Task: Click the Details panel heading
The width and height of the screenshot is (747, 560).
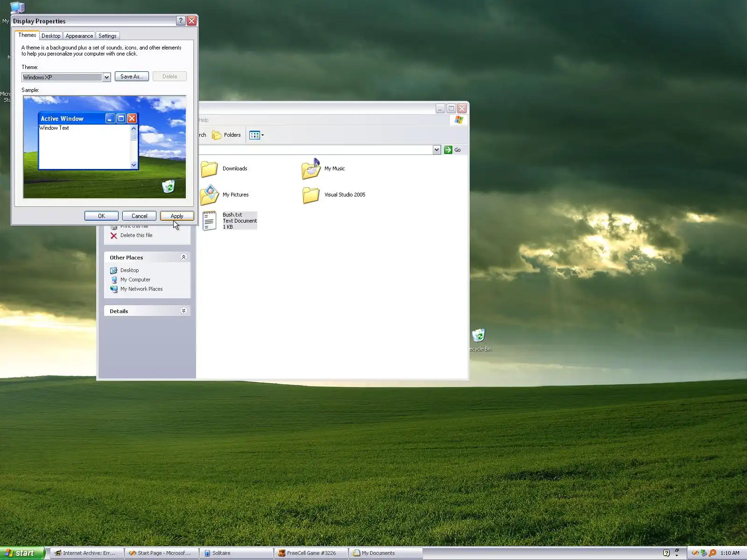Action: pos(119,311)
